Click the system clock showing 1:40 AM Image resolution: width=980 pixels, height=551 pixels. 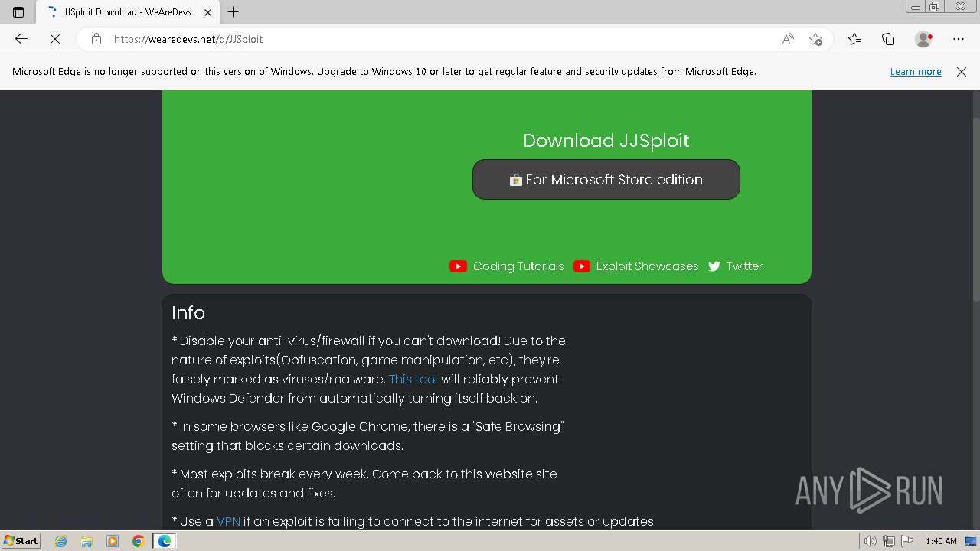coord(941,541)
